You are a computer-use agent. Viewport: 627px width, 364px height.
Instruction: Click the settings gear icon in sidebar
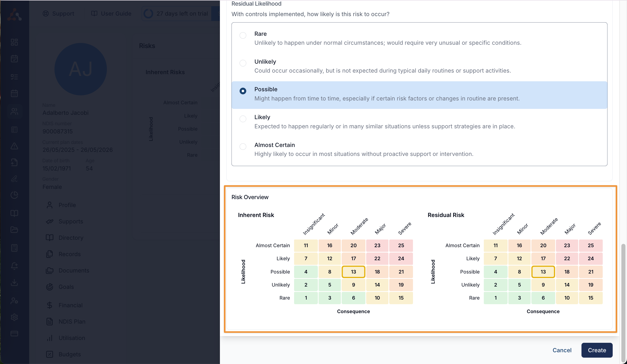14,317
